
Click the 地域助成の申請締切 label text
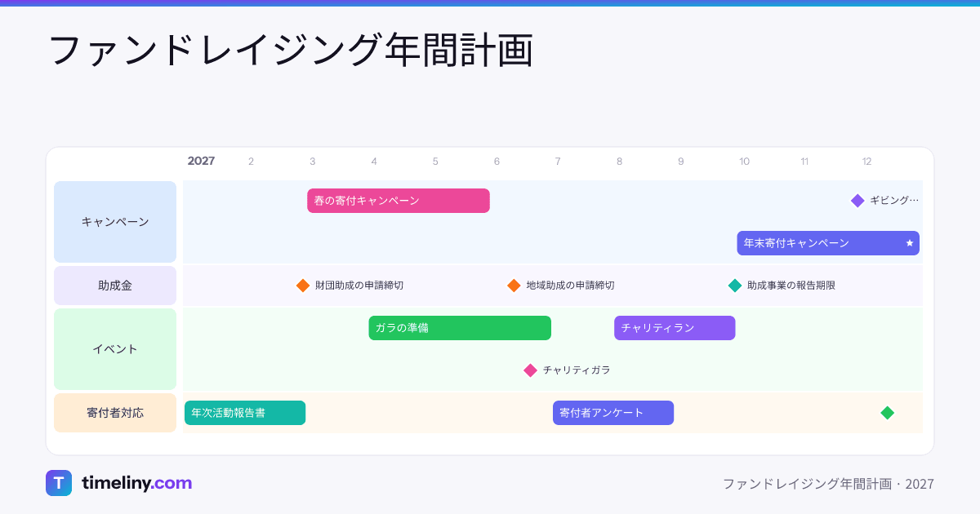[x=570, y=286]
